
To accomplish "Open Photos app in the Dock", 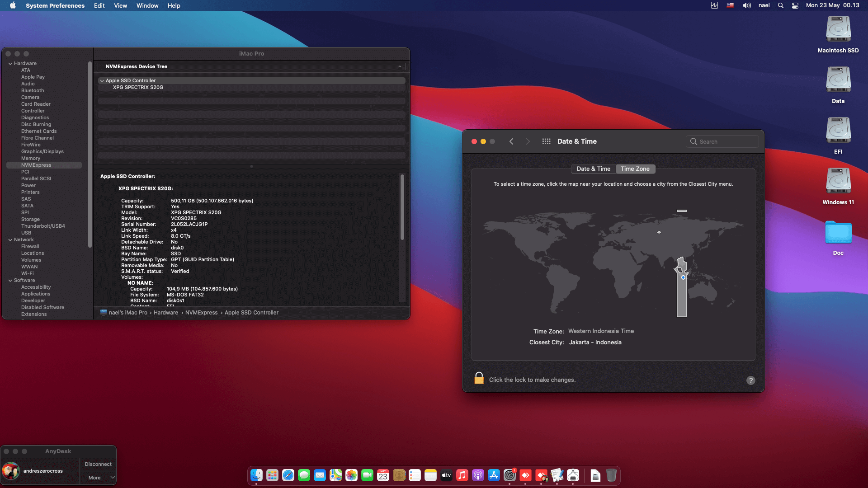I will pos(351,475).
